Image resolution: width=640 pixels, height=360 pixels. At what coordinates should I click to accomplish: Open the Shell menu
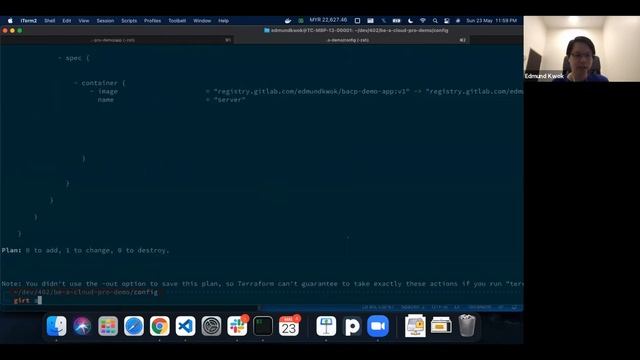(50, 20)
